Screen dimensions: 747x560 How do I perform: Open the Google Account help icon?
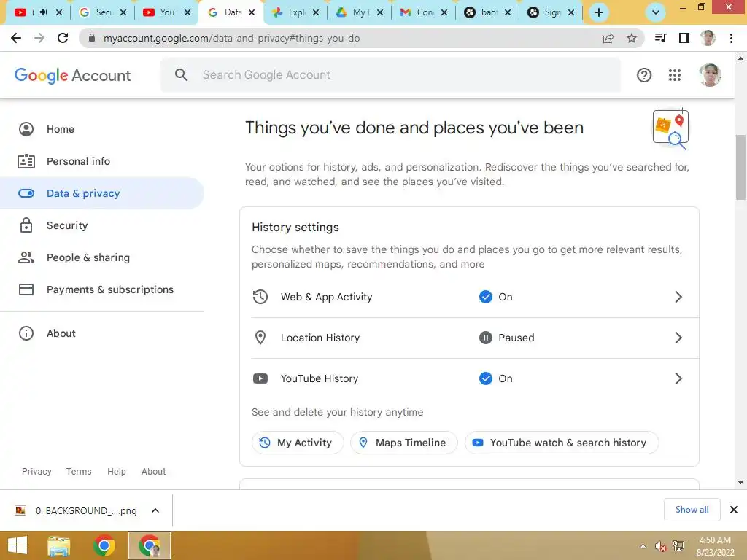pyautogui.click(x=643, y=75)
